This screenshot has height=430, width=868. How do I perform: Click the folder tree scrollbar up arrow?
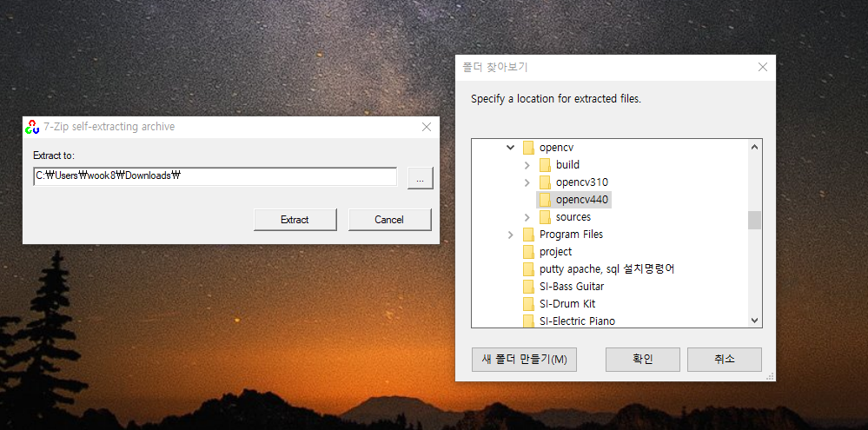(x=754, y=147)
